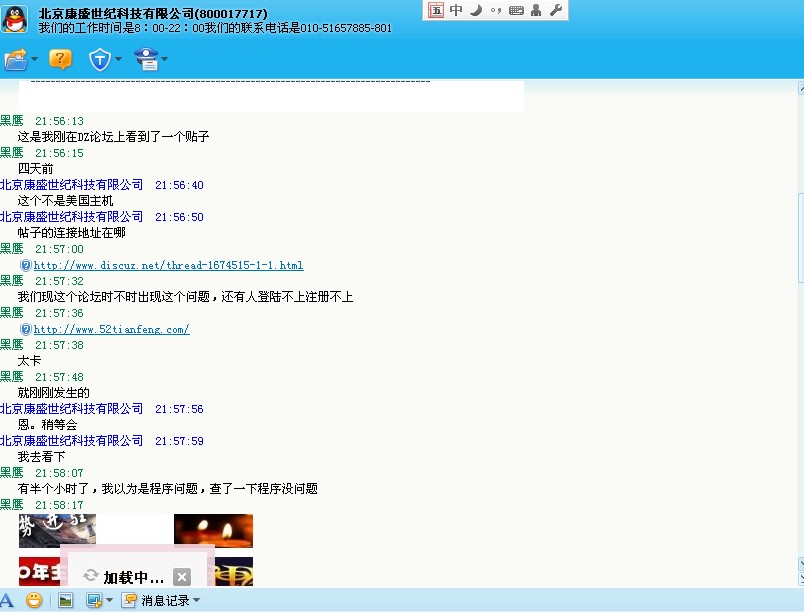This screenshot has height=613, width=804.
Task: Click the Wubi input method icon
Action: (436, 10)
